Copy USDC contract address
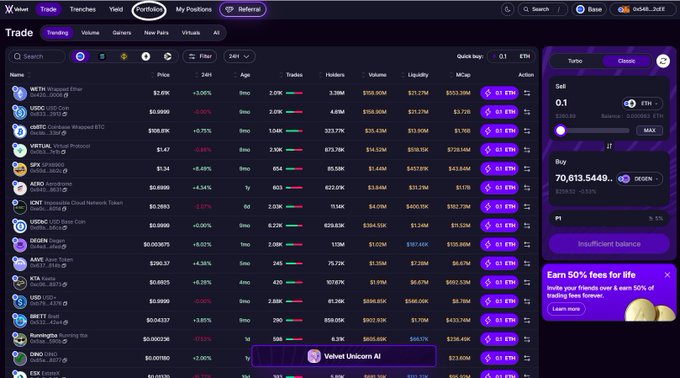 pyautogui.click(x=64, y=114)
